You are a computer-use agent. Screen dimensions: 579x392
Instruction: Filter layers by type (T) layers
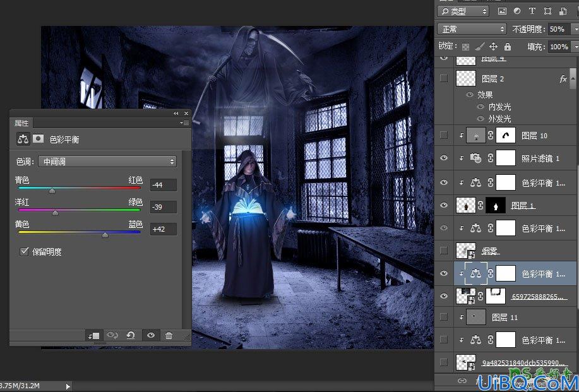coord(532,11)
